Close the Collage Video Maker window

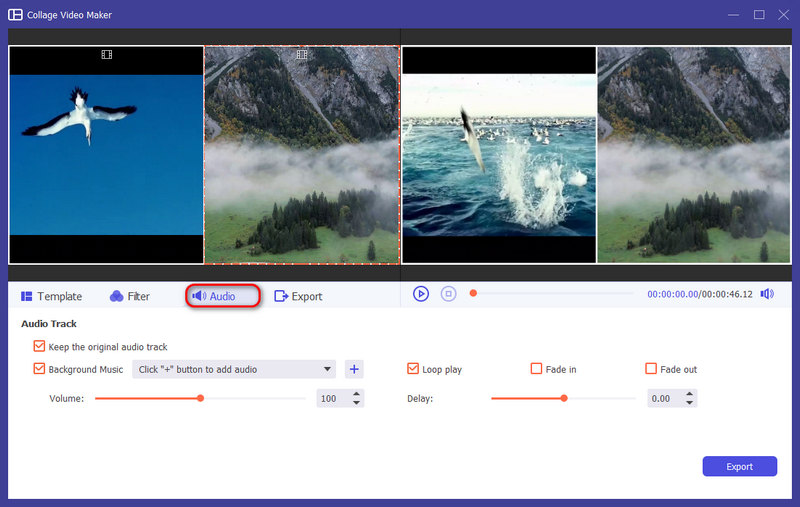coord(784,15)
